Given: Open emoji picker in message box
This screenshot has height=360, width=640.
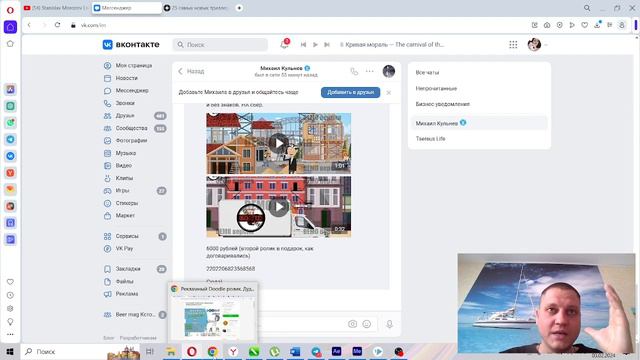Looking at the screenshot, I should pos(367,324).
